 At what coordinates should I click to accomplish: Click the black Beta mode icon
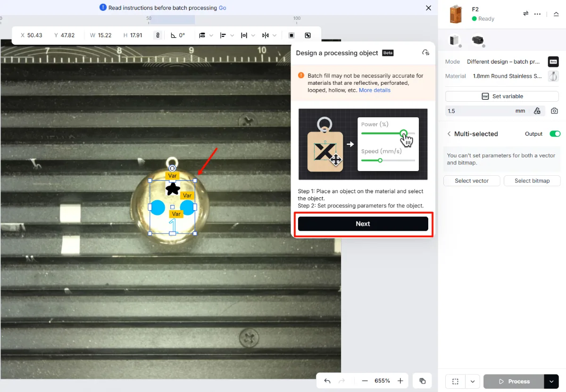553,62
